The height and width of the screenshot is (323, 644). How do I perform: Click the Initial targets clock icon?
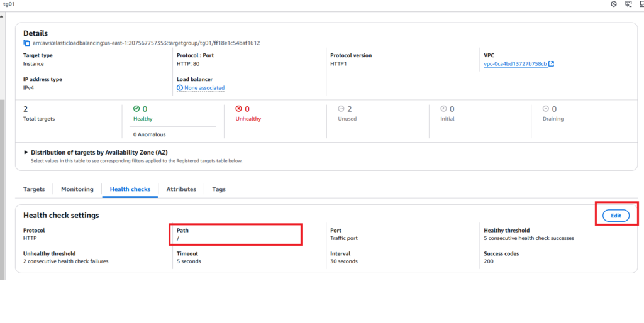[443, 109]
